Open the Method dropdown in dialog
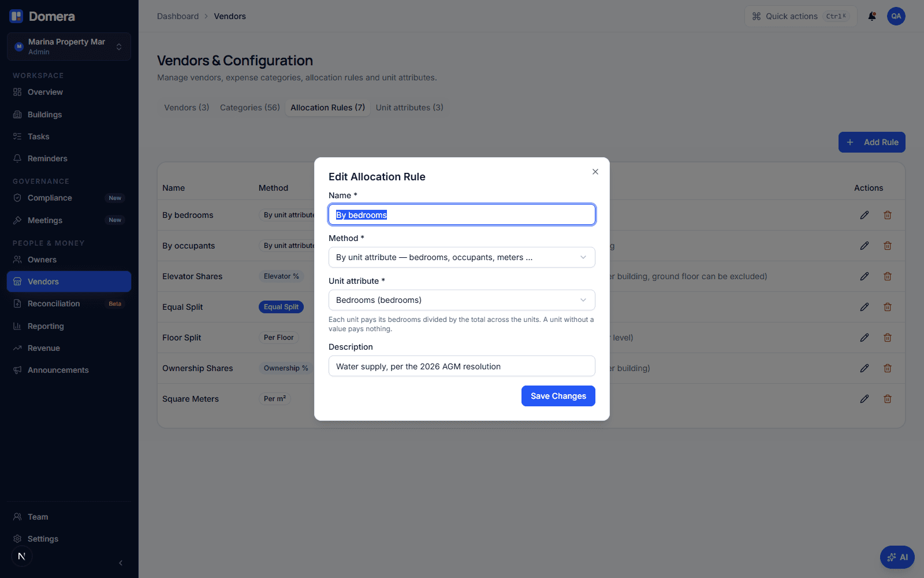This screenshot has width=924, height=578. [462, 257]
